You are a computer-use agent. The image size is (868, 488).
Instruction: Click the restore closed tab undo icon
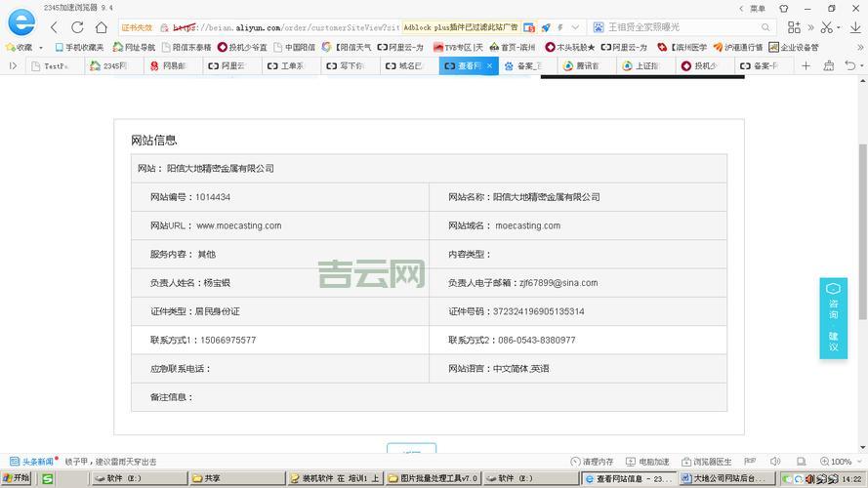849,65
